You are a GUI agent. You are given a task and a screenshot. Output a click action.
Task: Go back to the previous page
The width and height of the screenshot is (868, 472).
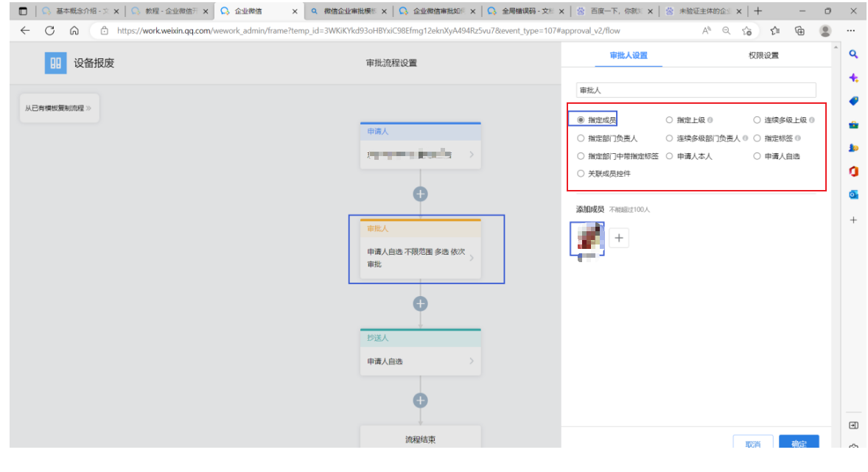click(25, 31)
